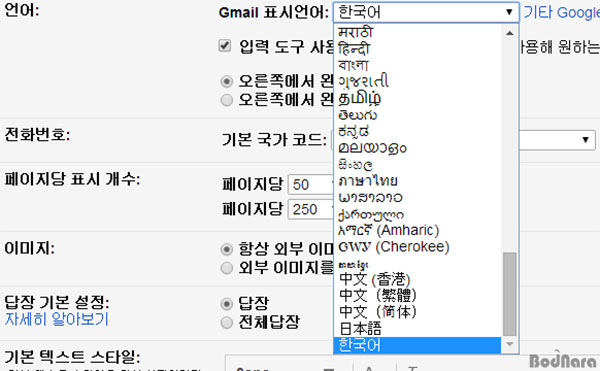Choose the Khmer language option
The image size is (600, 371).
pyautogui.click(x=353, y=264)
